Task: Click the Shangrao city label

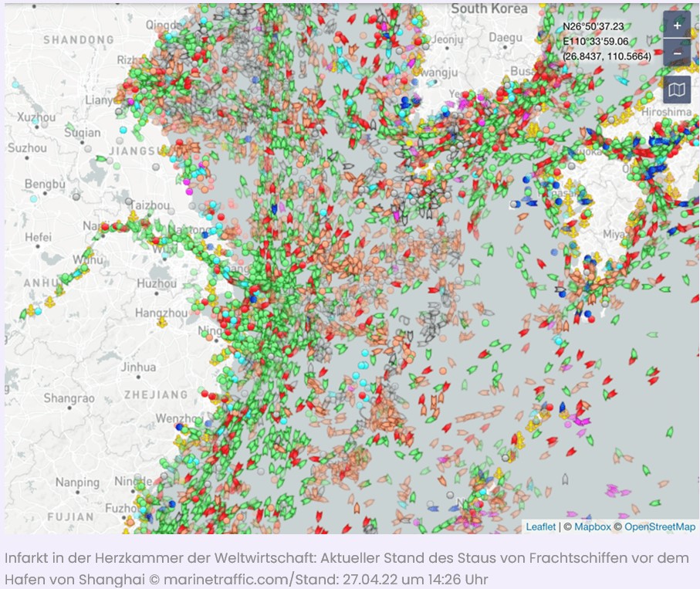Action: [x=69, y=398]
